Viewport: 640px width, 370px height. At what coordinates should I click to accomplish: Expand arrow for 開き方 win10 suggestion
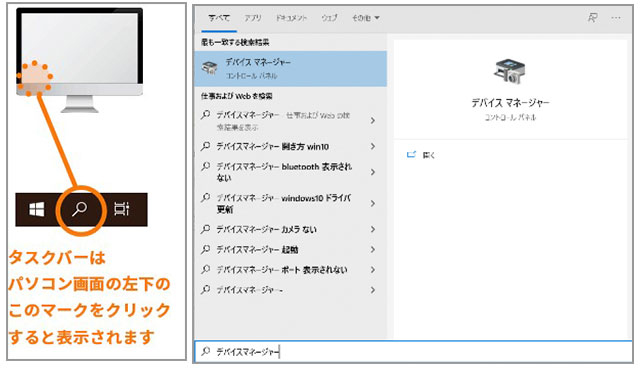point(373,146)
